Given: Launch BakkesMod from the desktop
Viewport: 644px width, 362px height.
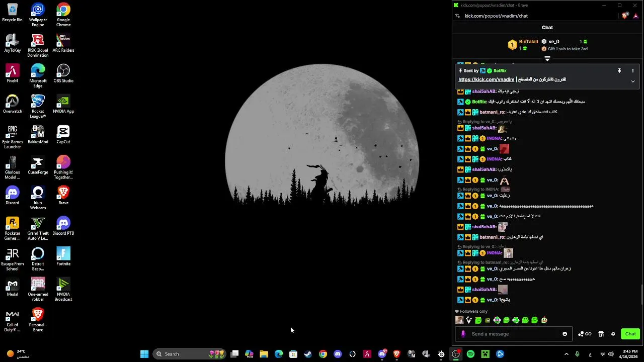Looking at the screenshot, I should (x=38, y=135).
